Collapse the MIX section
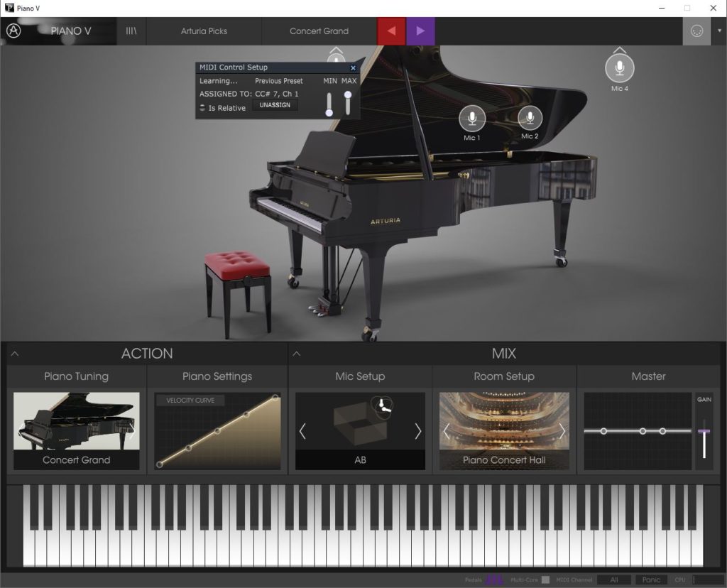The image size is (727, 588). [x=297, y=354]
